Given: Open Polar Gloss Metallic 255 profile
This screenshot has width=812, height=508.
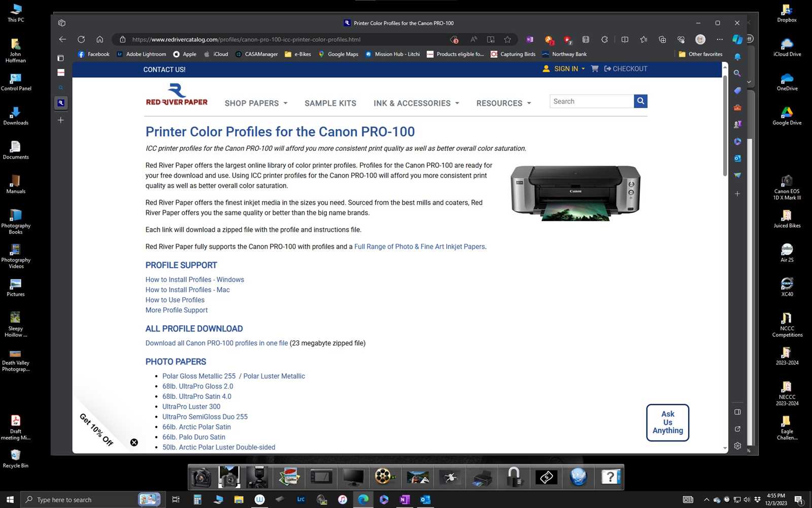Looking at the screenshot, I should coord(199,376).
